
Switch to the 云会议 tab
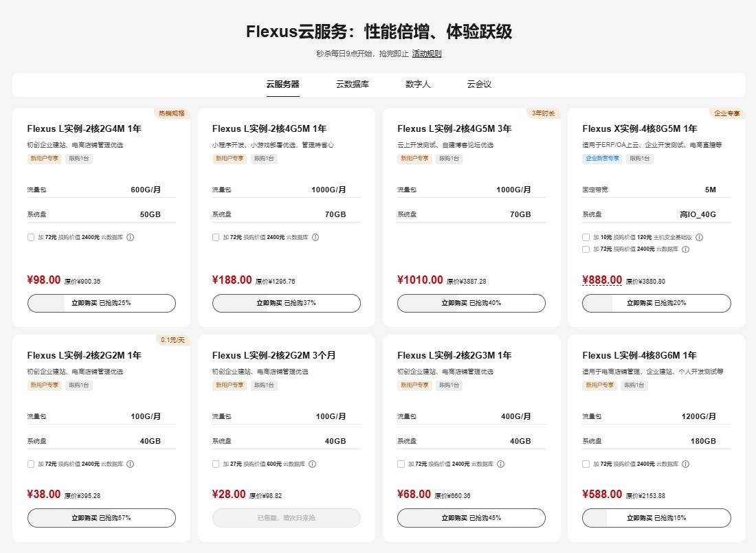[479, 84]
